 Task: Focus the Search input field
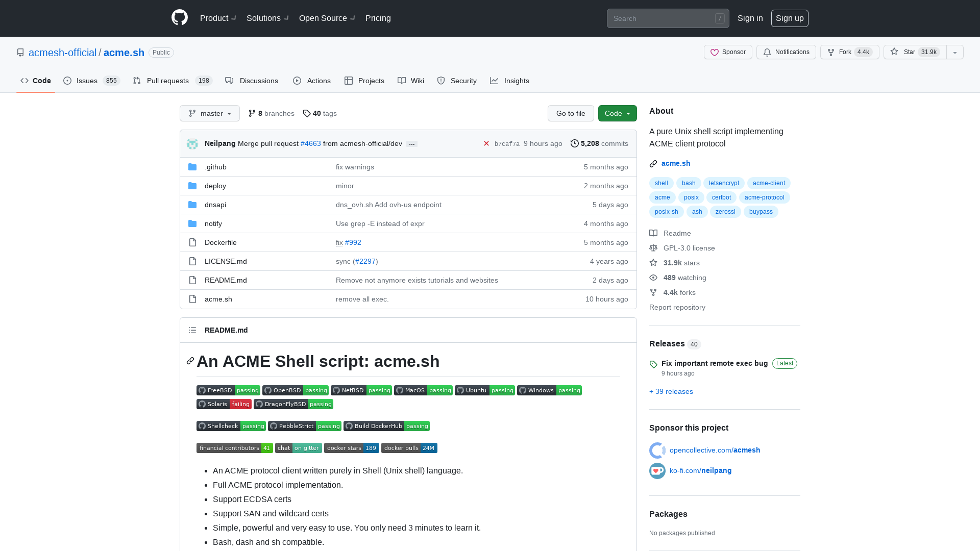(x=668, y=18)
